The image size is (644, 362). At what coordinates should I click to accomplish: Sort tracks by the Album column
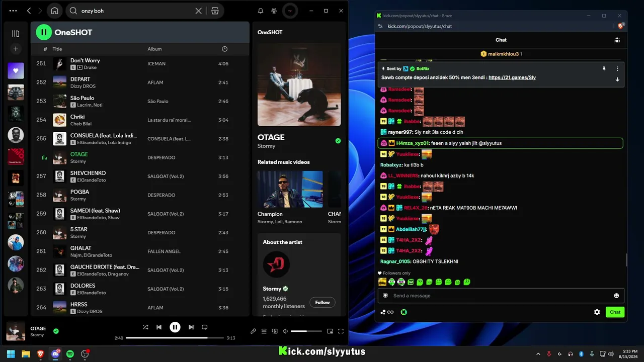point(154,49)
